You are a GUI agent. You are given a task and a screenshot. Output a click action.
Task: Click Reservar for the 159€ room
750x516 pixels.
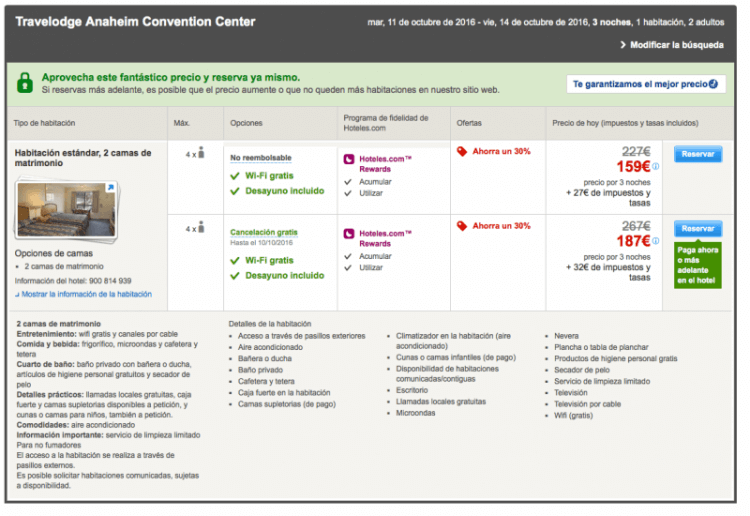pyautogui.click(x=697, y=155)
